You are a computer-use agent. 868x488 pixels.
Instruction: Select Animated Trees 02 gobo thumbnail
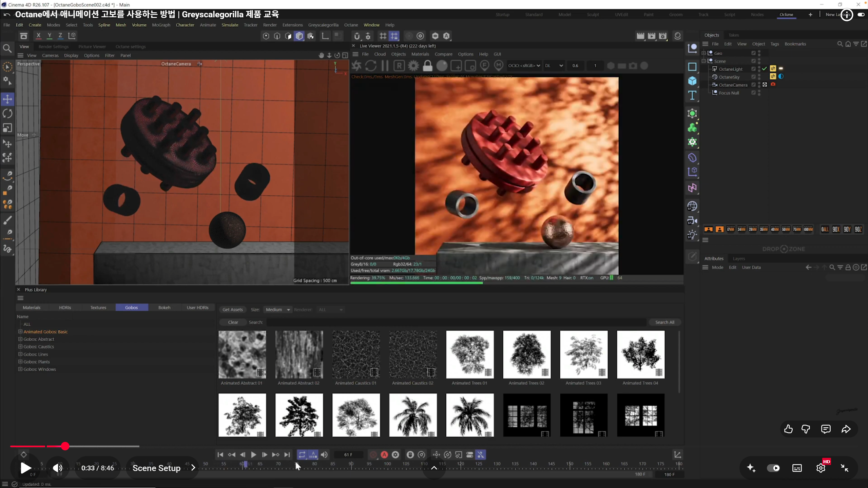[526, 355]
